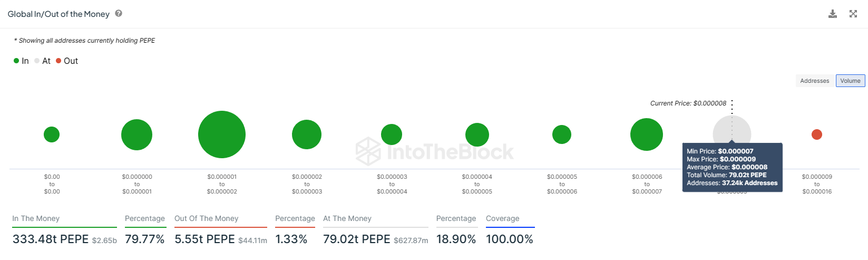The image size is (868, 260).
Task: Click bubble above $0.000002 to $0.000003 label
Action: pos(307,134)
